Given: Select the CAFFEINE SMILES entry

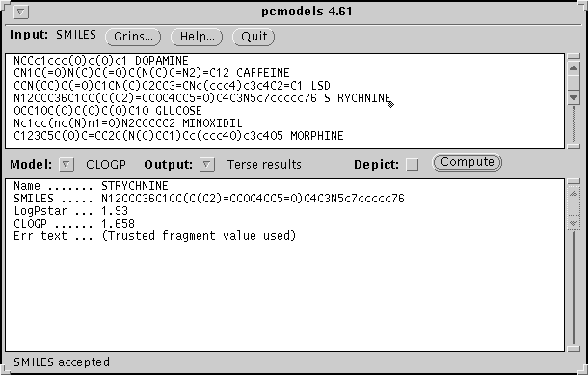Looking at the screenshot, I should coord(151,72).
